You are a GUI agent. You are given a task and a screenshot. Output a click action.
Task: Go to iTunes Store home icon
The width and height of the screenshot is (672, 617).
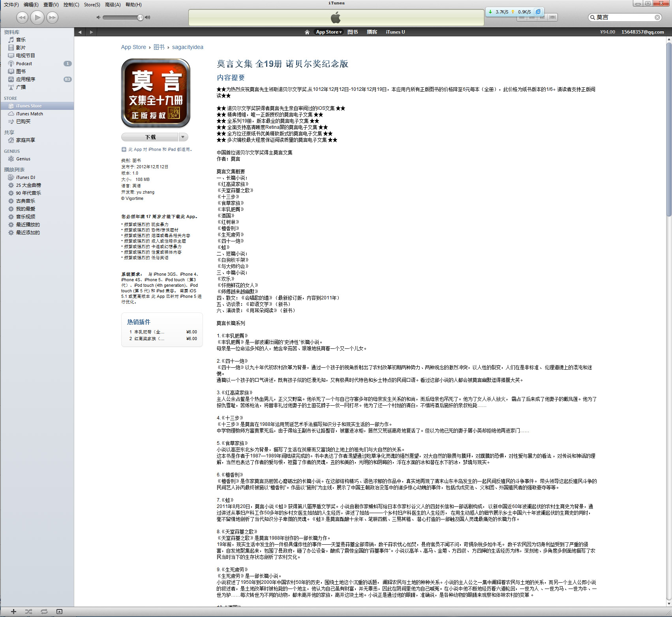point(307,32)
